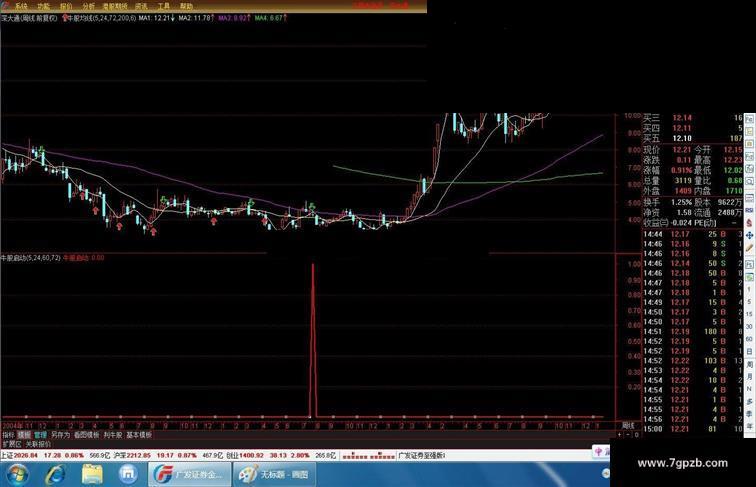The image size is (756, 487).
Task: Select the pencil drawing tool in right toolbar
Action: pos(749,248)
